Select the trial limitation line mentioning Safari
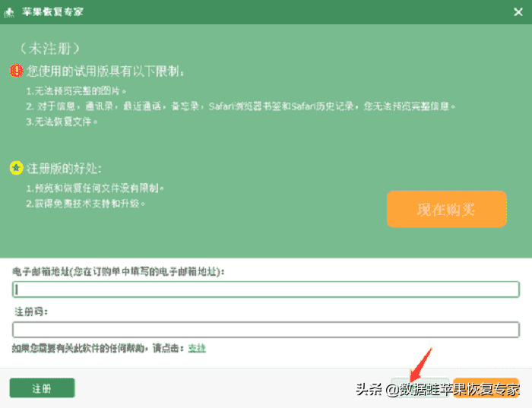The image size is (532, 408). pos(241,106)
